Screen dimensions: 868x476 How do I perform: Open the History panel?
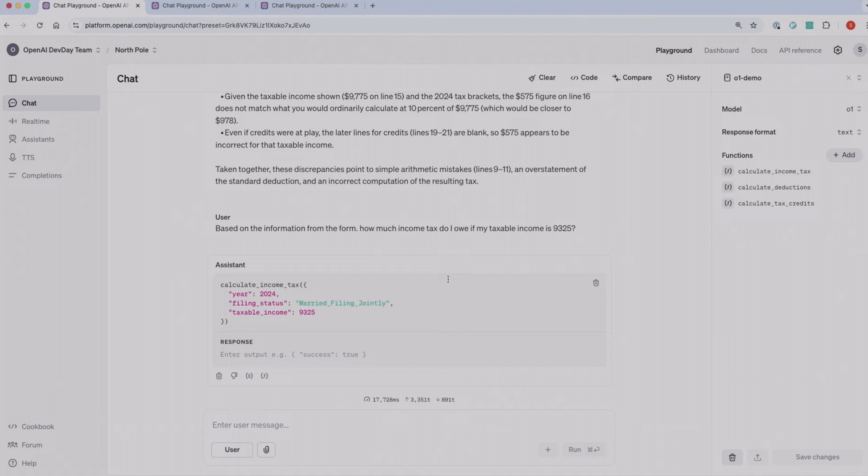683,78
